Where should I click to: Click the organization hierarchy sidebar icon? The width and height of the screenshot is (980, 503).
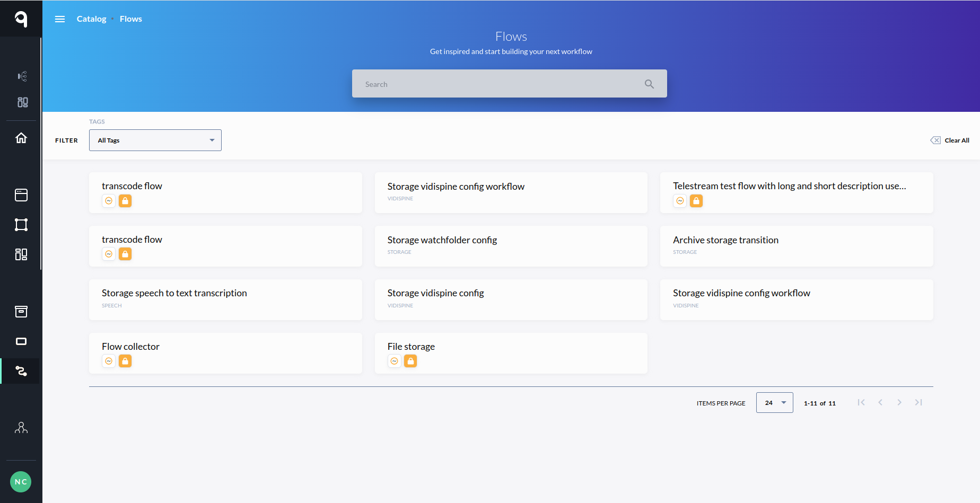pos(21,428)
